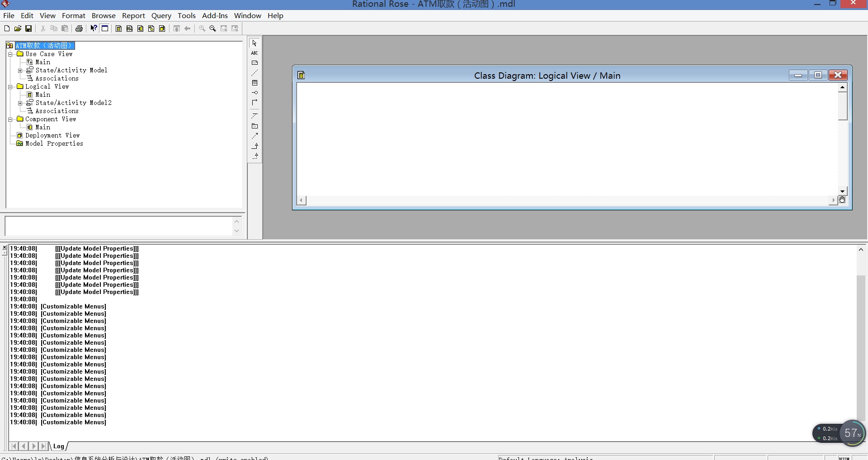Open the Help menu
The image size is (868, 460).
pos(275,15)
